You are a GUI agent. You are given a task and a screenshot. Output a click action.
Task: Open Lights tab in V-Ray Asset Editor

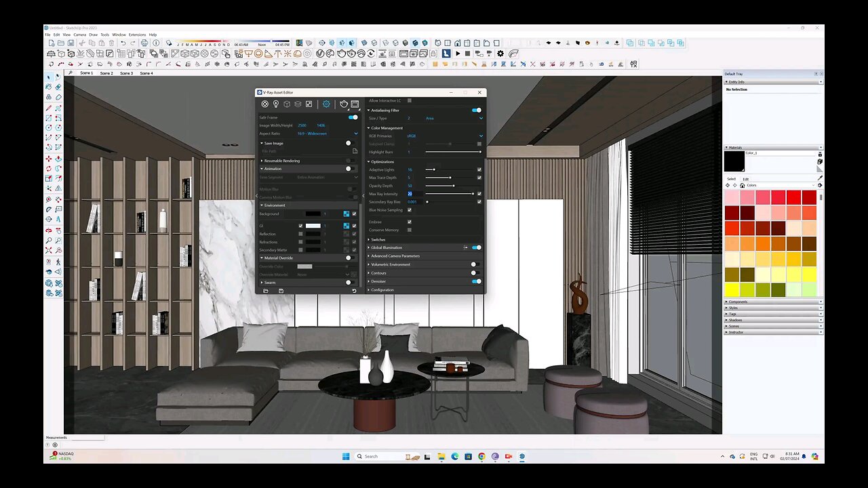pos(276,104)
